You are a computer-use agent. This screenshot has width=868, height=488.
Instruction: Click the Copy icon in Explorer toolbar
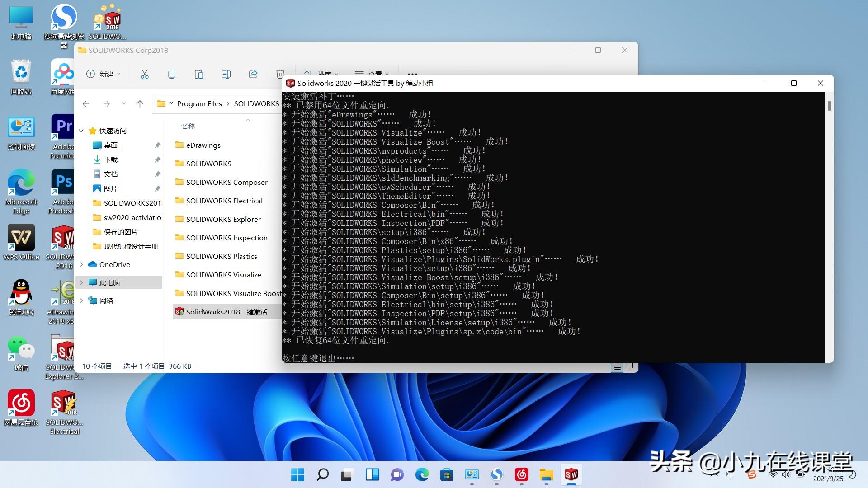(172, 74)
